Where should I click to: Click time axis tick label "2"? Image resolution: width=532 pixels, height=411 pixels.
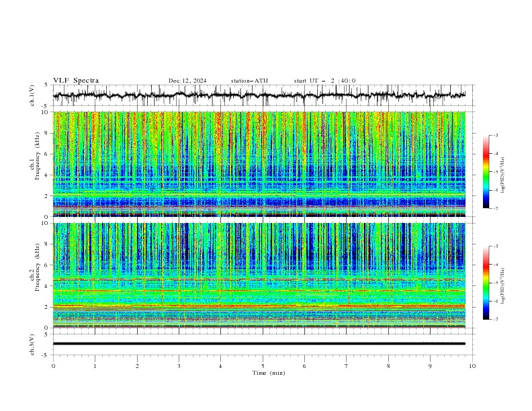tap(137, 366)
